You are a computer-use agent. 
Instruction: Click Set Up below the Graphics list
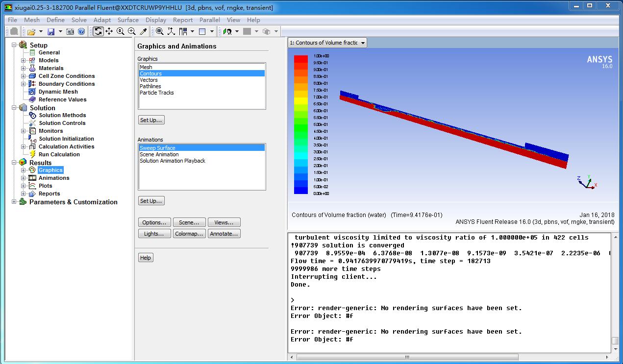[x=151, y=120]
